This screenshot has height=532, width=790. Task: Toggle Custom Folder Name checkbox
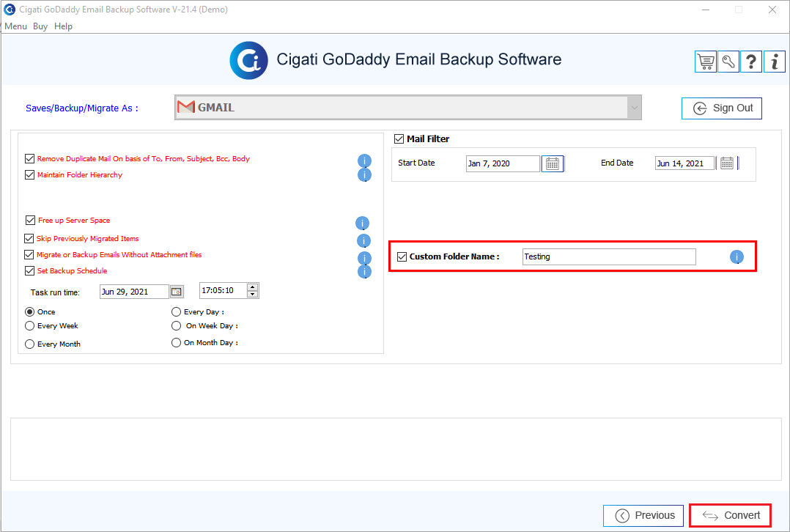tap(402, 256)
